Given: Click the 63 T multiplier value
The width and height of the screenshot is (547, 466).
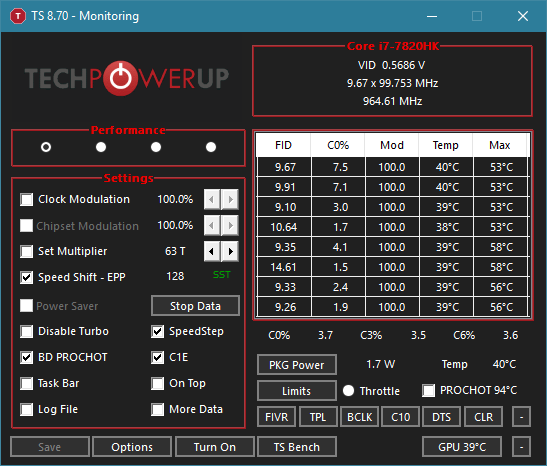Looking at the screenshot, I should [175, 251].
